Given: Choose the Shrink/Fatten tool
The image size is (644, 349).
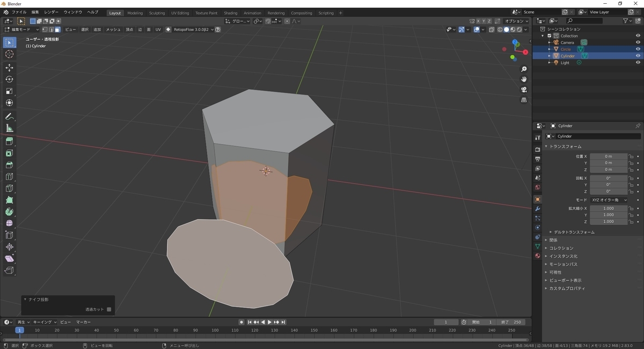Looking at the screenshot, I should (9, 247).
